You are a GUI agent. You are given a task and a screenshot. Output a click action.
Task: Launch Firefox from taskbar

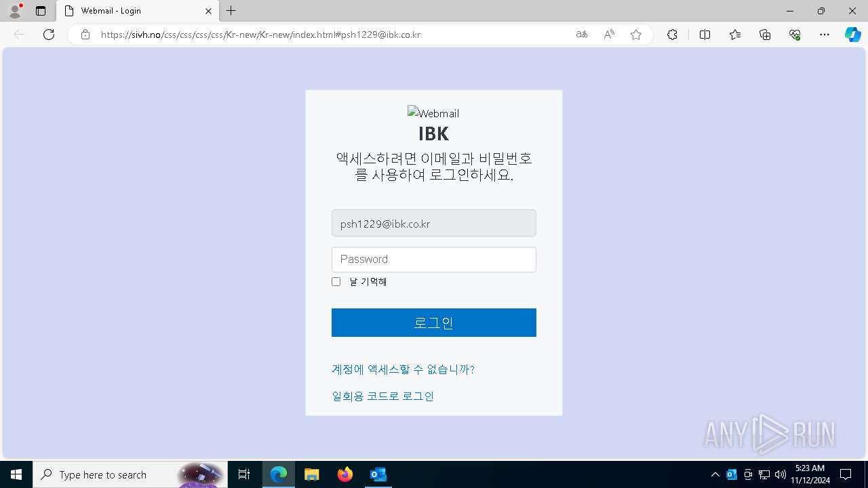point(345,474)
